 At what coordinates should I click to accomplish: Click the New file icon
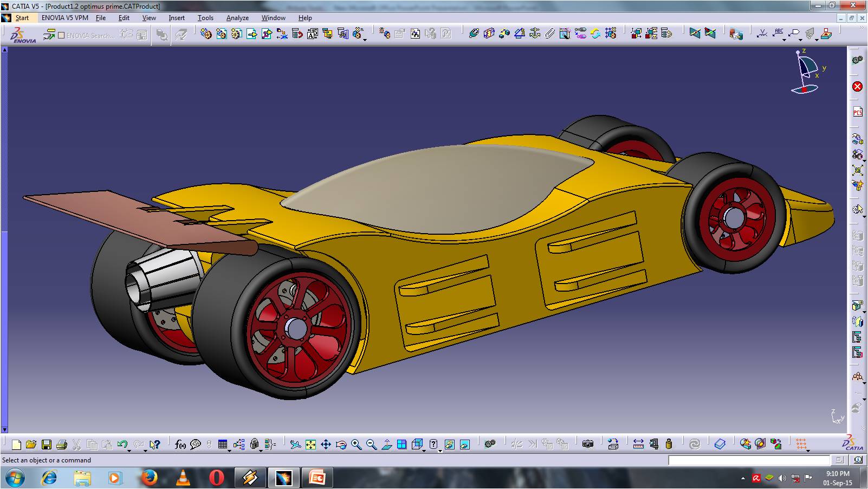pos(16,445)
